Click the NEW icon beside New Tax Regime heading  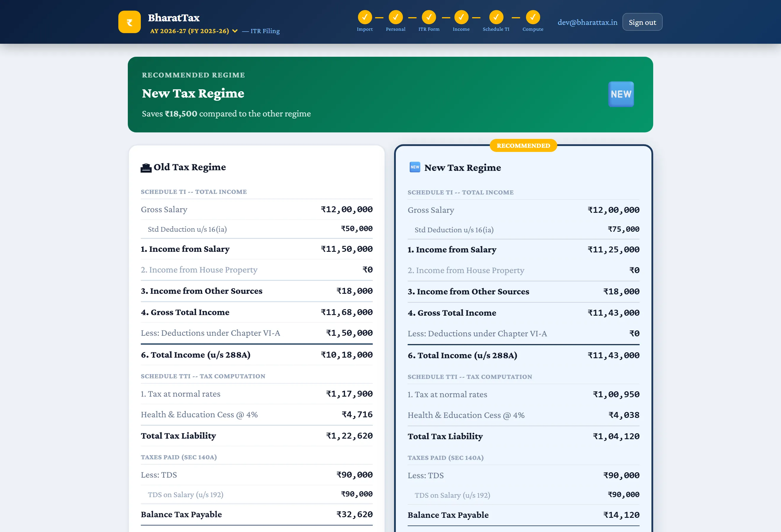(415, 167)
